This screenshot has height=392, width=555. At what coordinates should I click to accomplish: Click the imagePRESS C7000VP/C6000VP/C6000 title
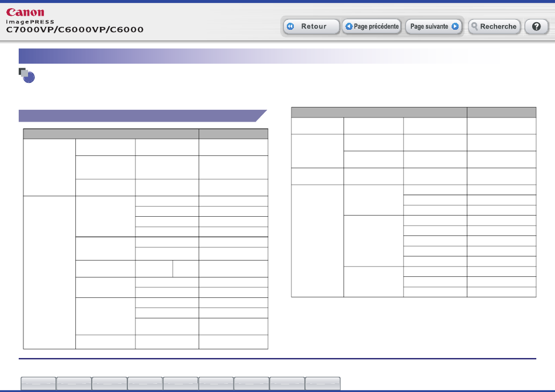click(x=75, y=29)
